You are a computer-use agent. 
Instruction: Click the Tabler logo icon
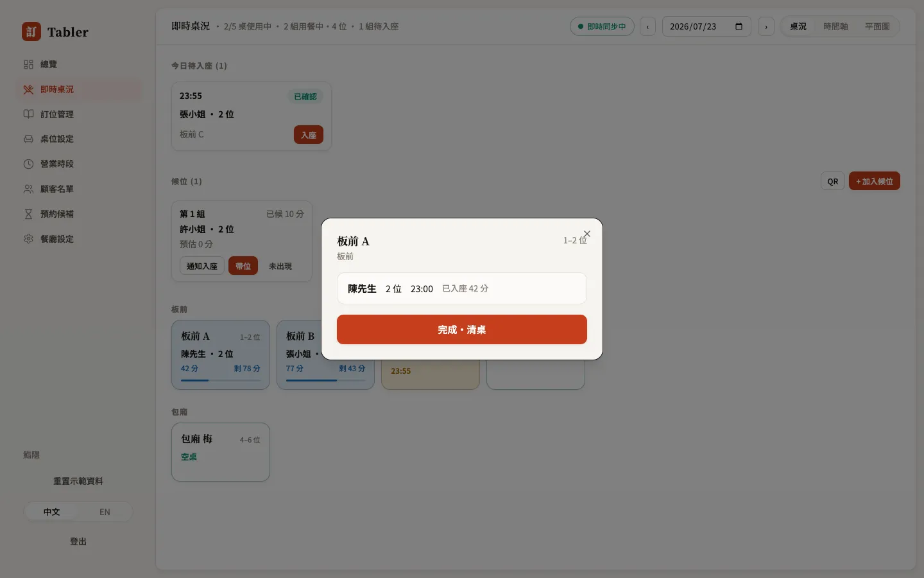click(x=31, y=31)
